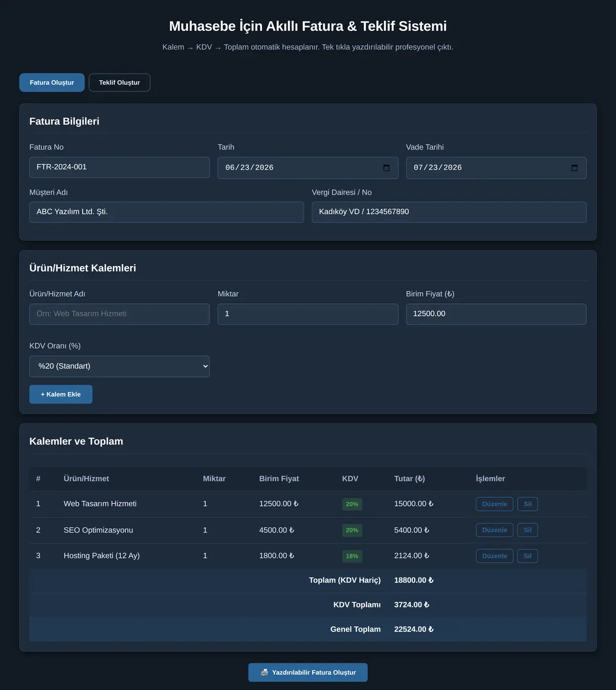Image resolution: width=616 pixels, height=690 pixels.
Task: Click the + Kalem Ekle button
Action: coord(61,394)
